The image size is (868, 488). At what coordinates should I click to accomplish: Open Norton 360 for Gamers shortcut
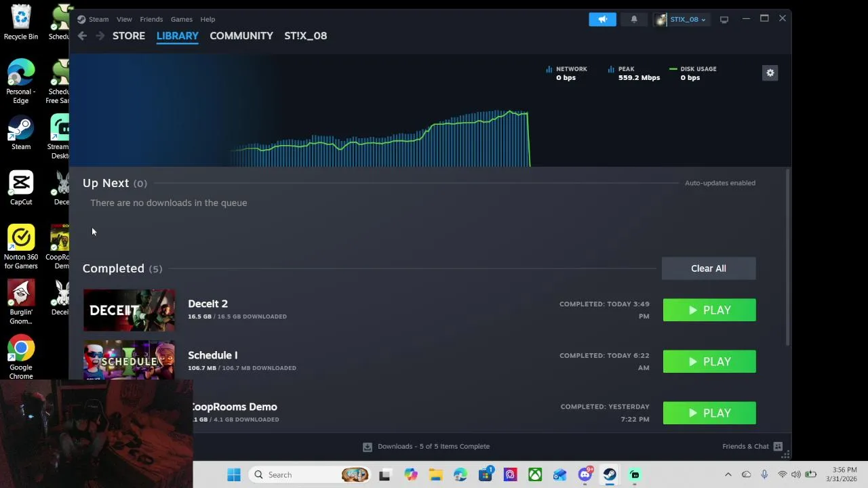tap(21, 247)
